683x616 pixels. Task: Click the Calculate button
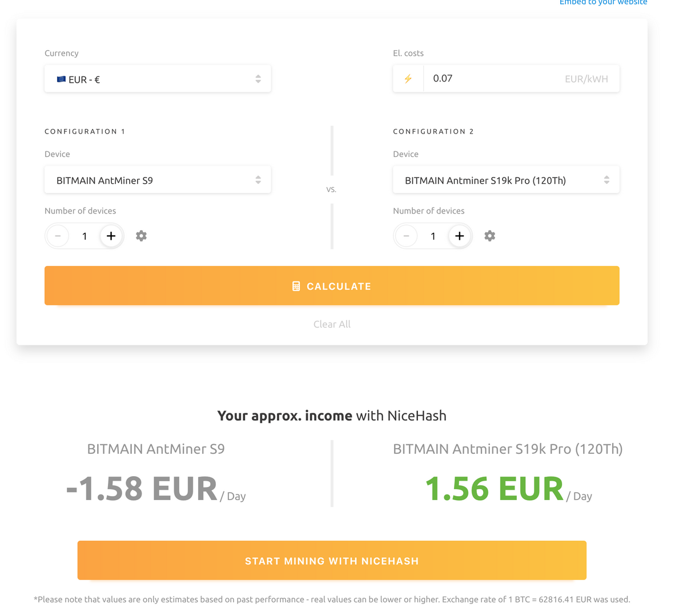tap(332, 285)
